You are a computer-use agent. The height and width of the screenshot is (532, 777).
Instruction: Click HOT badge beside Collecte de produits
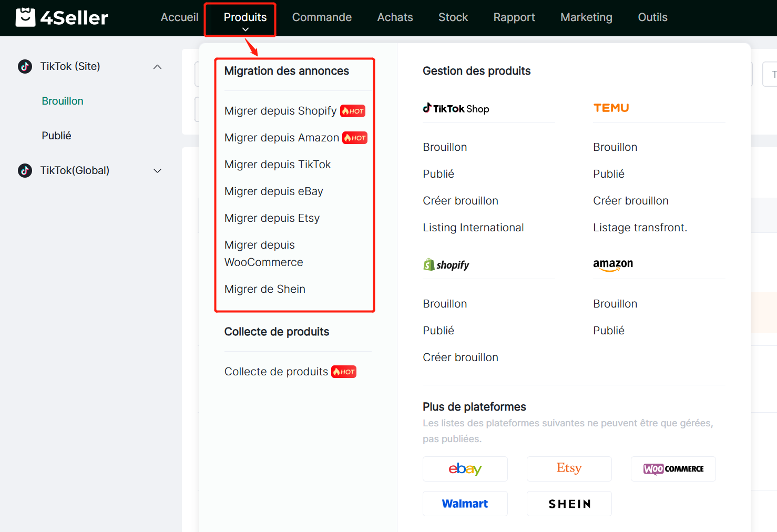pos(344,372)
